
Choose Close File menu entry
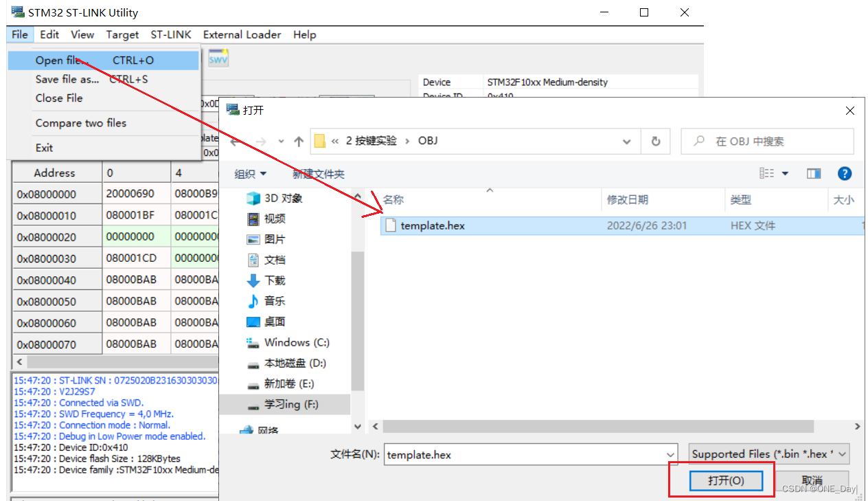tap(103, 98)
